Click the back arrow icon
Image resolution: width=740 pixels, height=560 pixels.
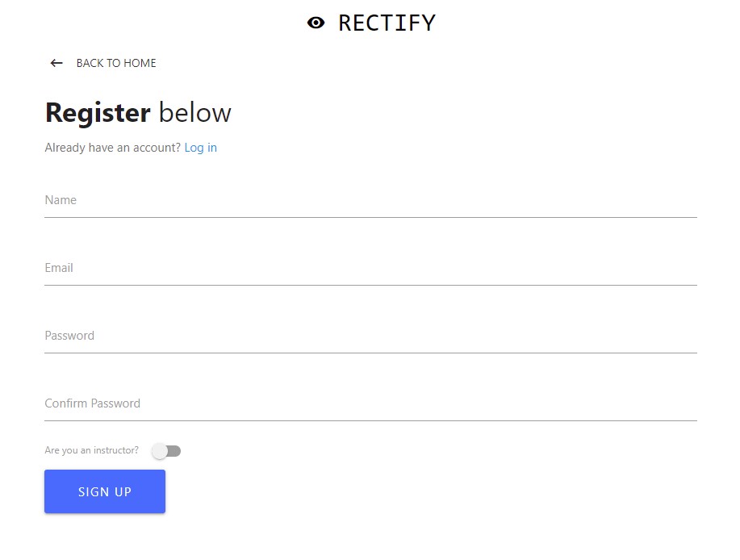(55, 62)
